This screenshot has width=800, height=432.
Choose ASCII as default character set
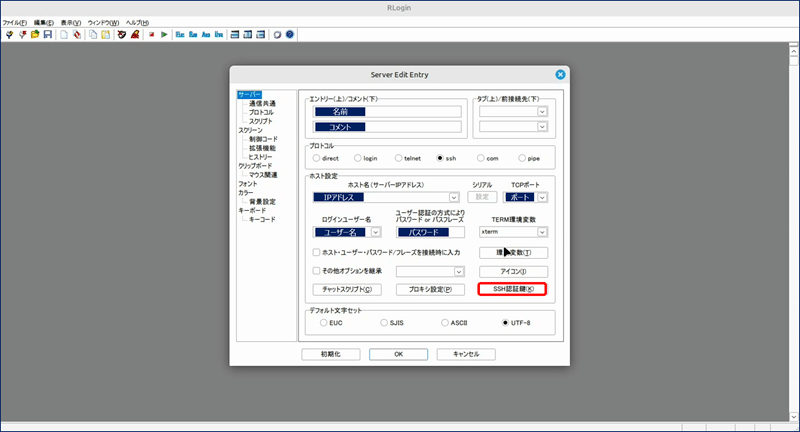[445, 323]
